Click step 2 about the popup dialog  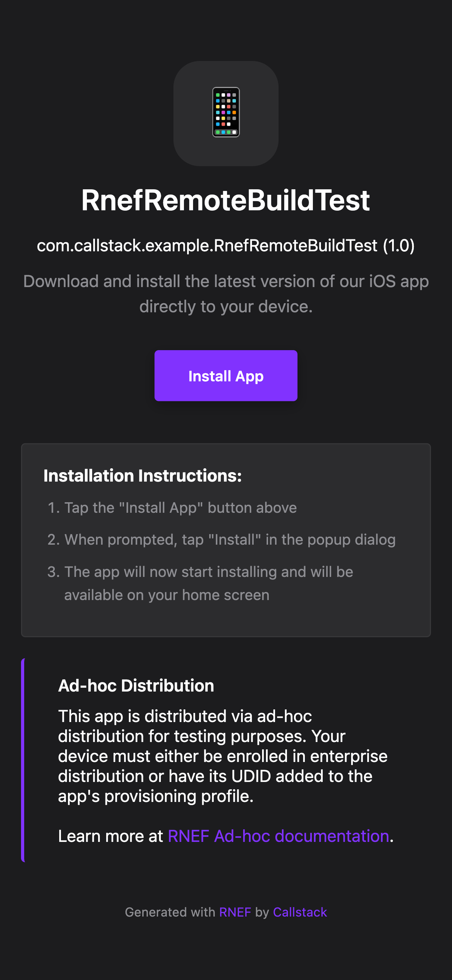point(230,540)
